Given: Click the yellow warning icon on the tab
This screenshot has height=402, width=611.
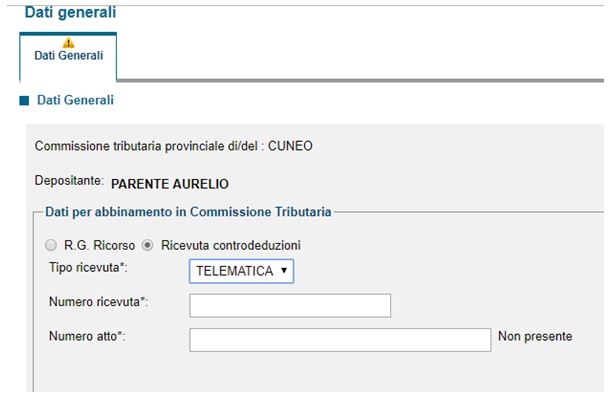Looking at the screenshot, I should tap(69, 43).
